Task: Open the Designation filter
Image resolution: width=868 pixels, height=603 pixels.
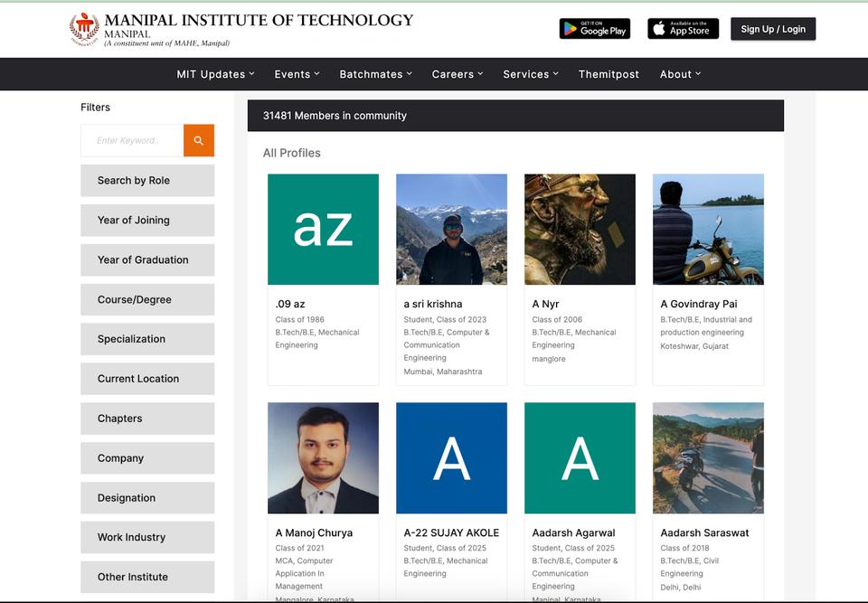Action: click(x=147, y=498)
